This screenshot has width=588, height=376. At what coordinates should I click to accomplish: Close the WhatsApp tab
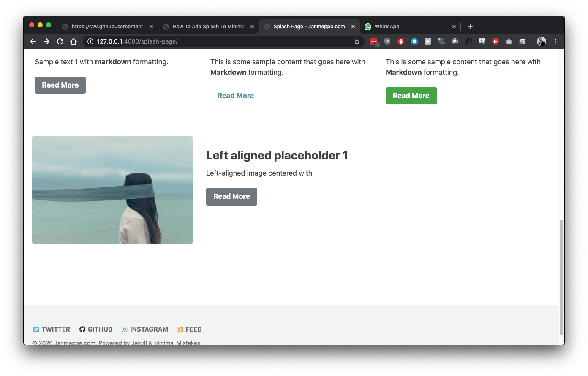[454, 27]
